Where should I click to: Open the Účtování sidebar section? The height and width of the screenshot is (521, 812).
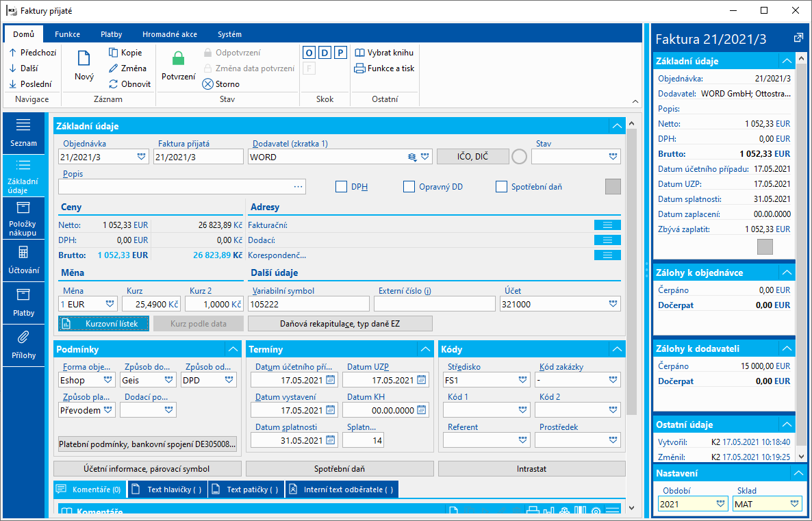(23, 260)
